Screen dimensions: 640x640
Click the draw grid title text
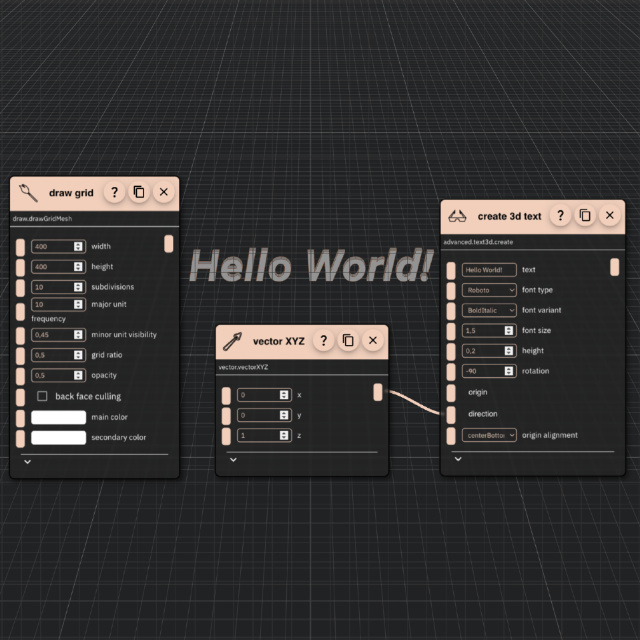coord(71,193)
